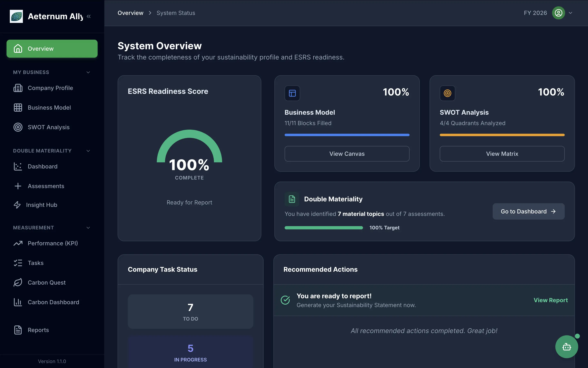Click the Recommended Actions heading
Viewport: 588px width, 368px height.
(321, 269)
